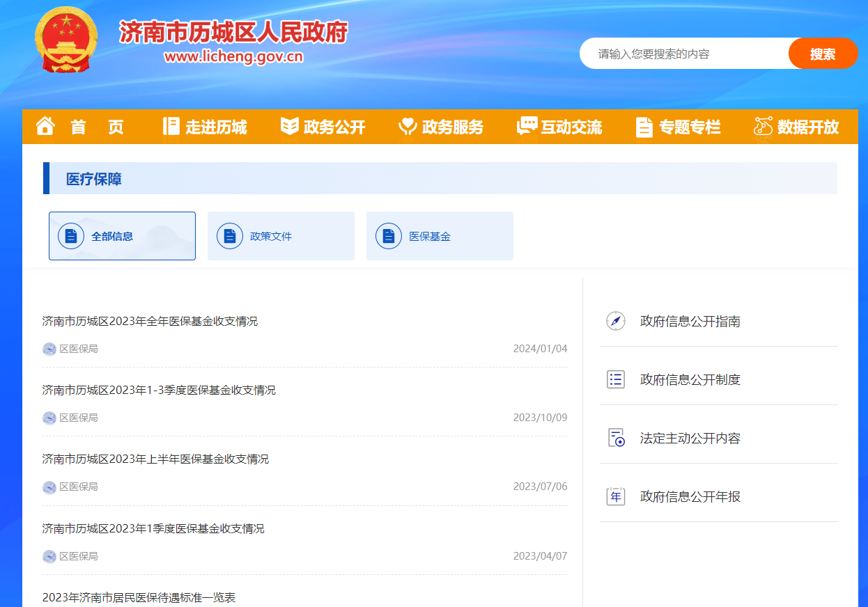This screenshot has width=868, height=607.
Task: Click the heart-hands icon beside 政务服务
Action: [408, 126]
